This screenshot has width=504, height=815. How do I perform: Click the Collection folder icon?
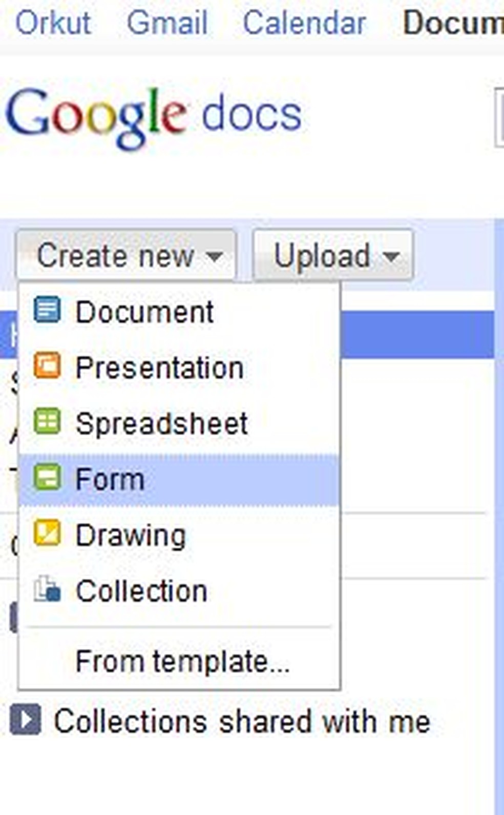(47, 590)
